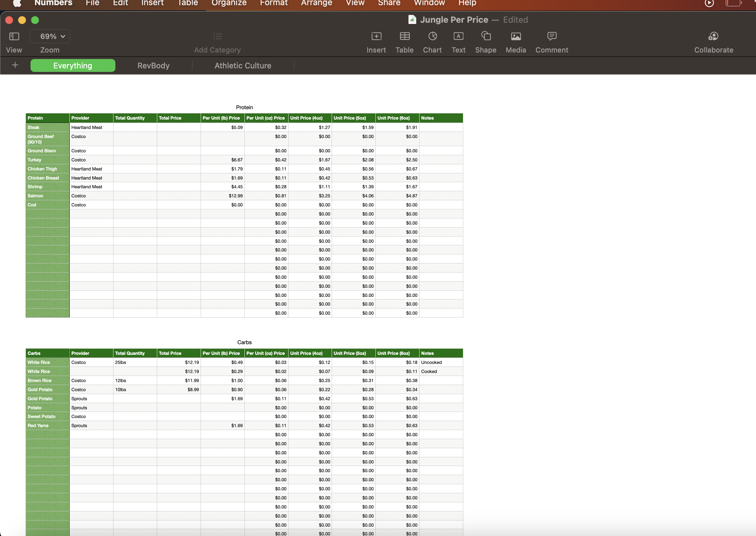
Task: Click the View sidebar icon in toolbar
Action: [14, 36]
